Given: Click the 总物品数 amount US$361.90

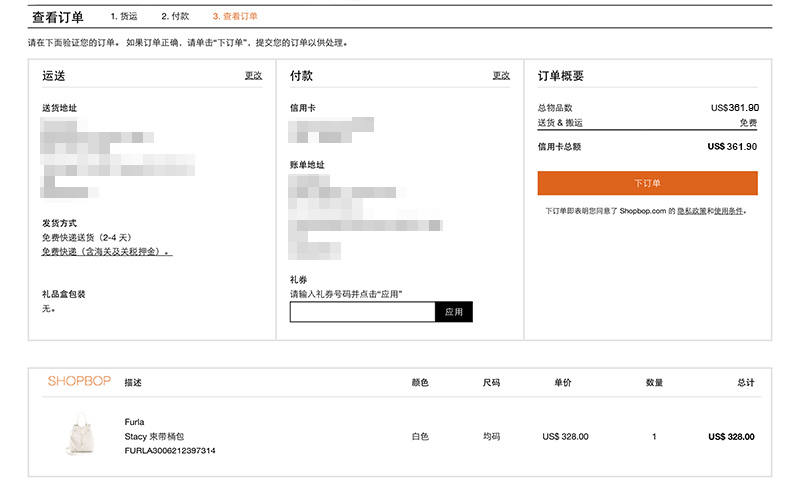Looking at the screenshot, I should pyautogui.click(x=735, y=108).
